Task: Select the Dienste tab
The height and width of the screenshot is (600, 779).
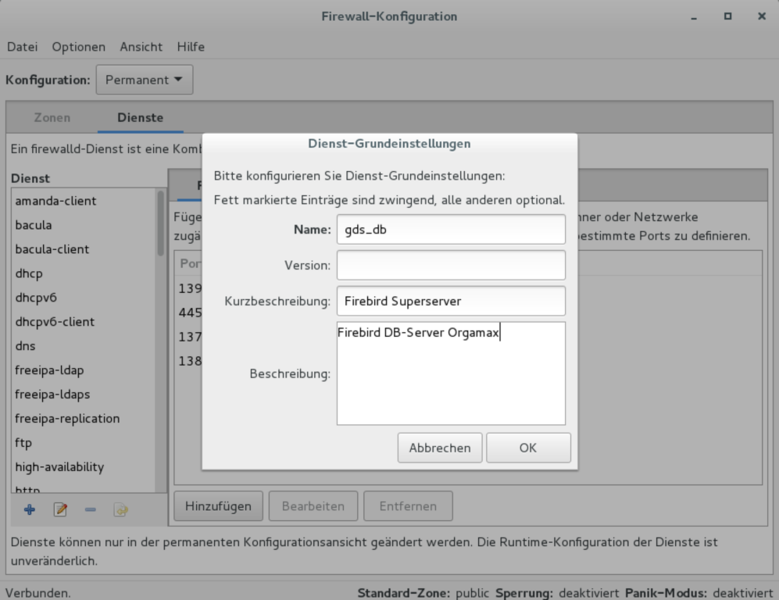Action: tap(140, 117)
